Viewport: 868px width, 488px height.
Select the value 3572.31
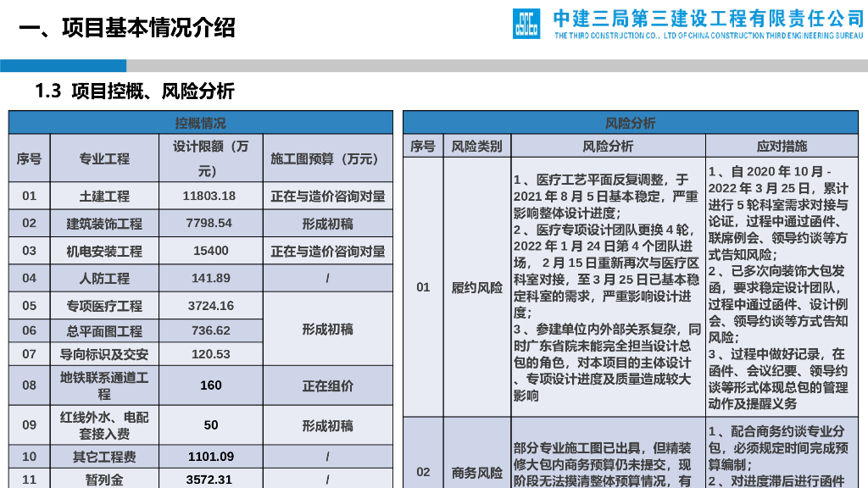pyautogui.click(x=209, y=480)
